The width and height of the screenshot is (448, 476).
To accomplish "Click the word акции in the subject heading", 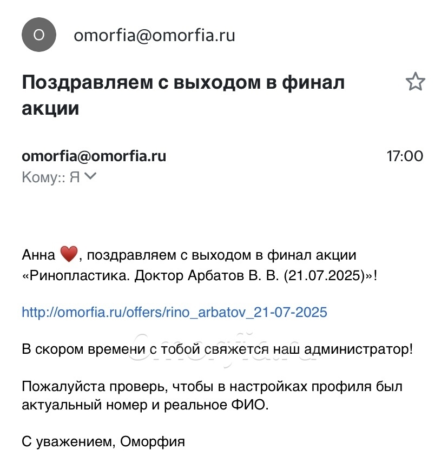I will point(50,108).
